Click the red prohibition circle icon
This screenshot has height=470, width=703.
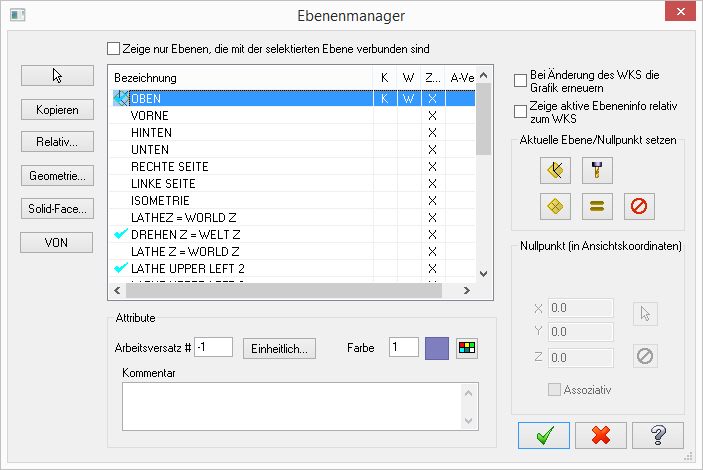point(639,207)
